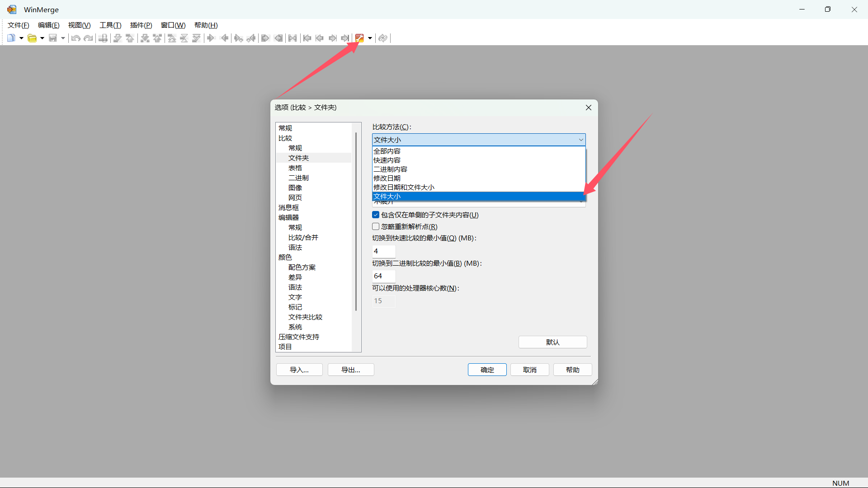
Task: Choose 二进制内容 from comparison method list
Action: click(479, 169)
